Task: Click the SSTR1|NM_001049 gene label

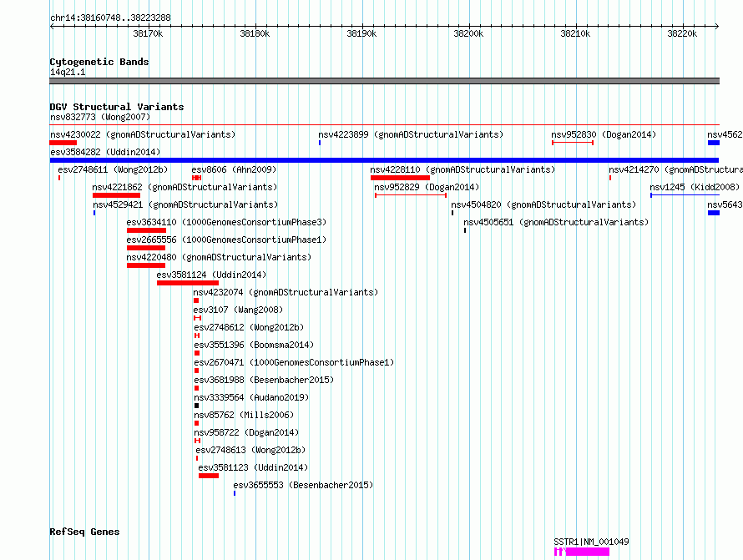Action: pos(591,542)
